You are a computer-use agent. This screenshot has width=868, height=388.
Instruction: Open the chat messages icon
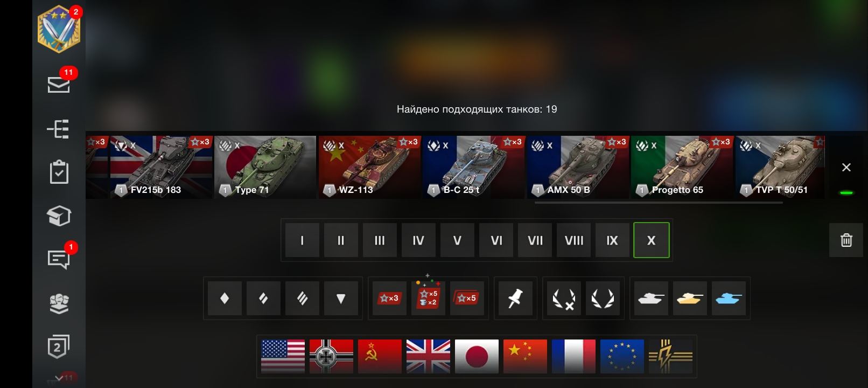pos(59,259)
